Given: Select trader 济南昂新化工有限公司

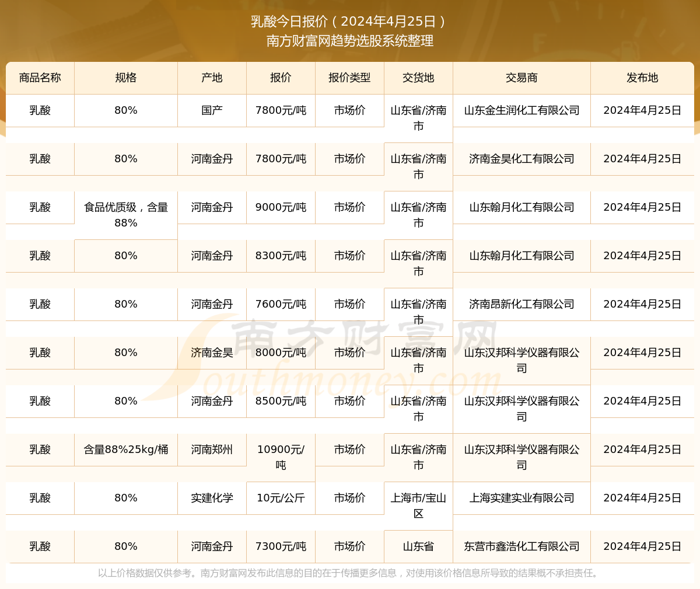Looking at the screenshot, I should coord(521,304).
